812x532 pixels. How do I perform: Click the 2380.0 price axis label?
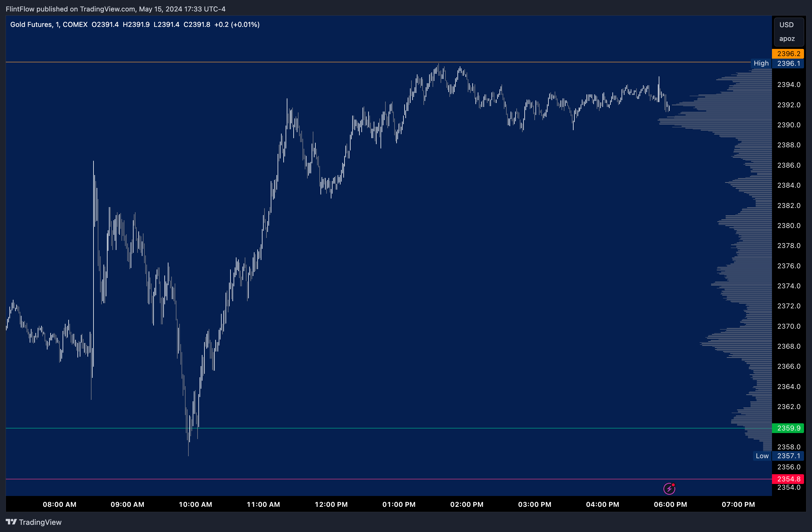click(789, 226)
